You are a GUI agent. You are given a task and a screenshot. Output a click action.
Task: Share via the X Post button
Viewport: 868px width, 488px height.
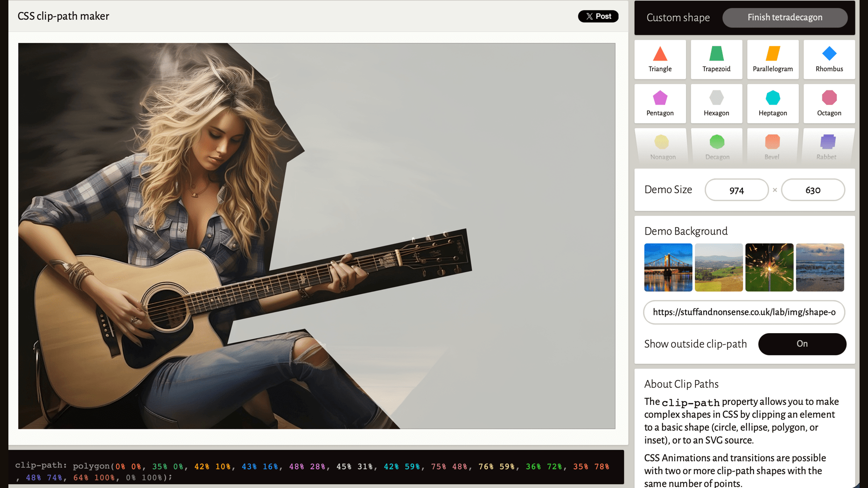pos(598,16)
